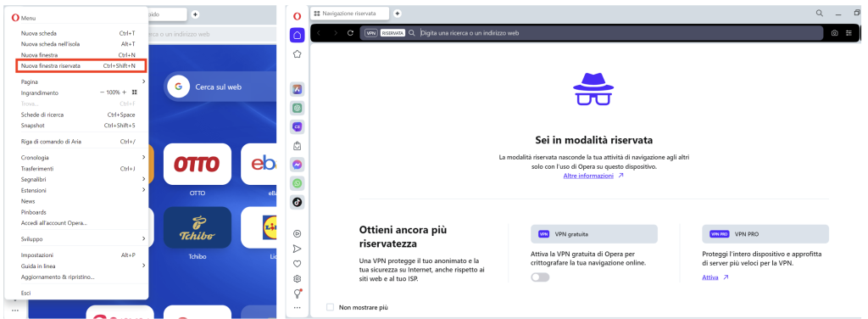
Task: Open a new tab in the left window
Action: pos(195,14)
